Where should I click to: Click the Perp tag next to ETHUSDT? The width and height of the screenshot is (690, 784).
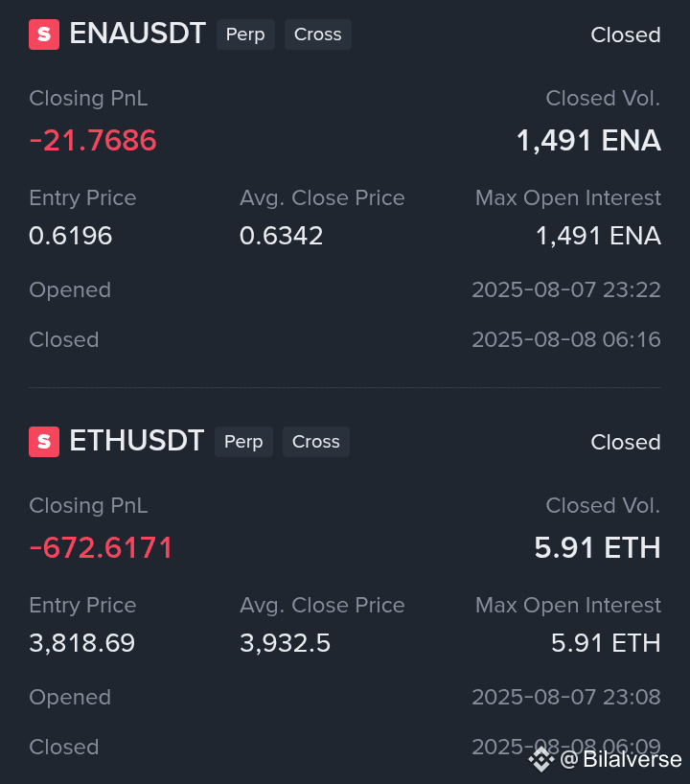click(243, 442)
